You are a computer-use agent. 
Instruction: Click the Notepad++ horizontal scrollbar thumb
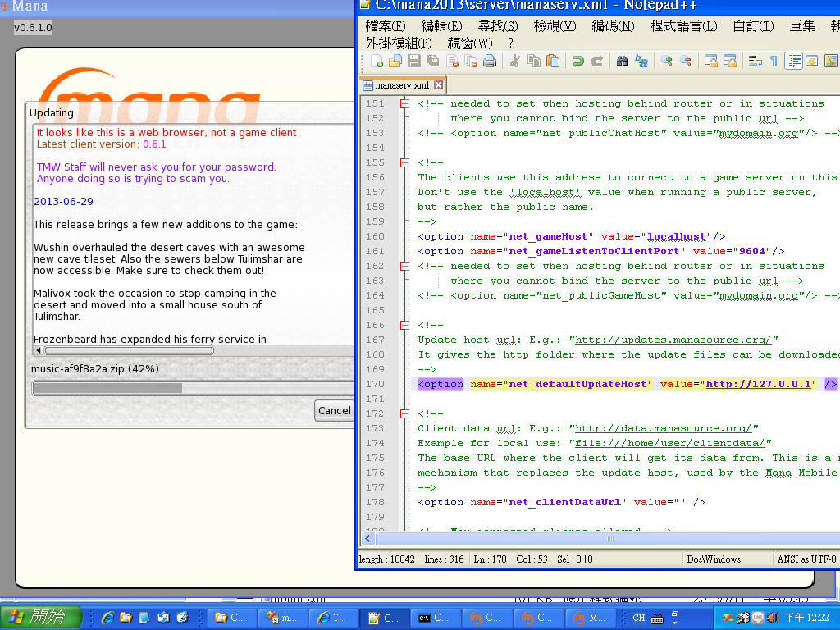pyautogui.click(x=609, y=538)
